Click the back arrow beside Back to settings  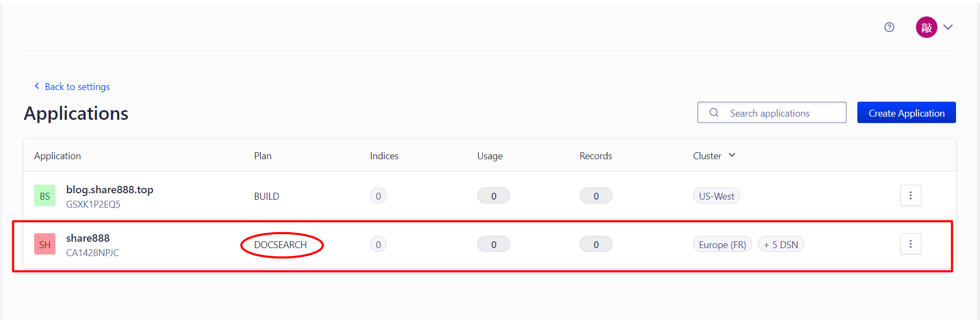37,86
